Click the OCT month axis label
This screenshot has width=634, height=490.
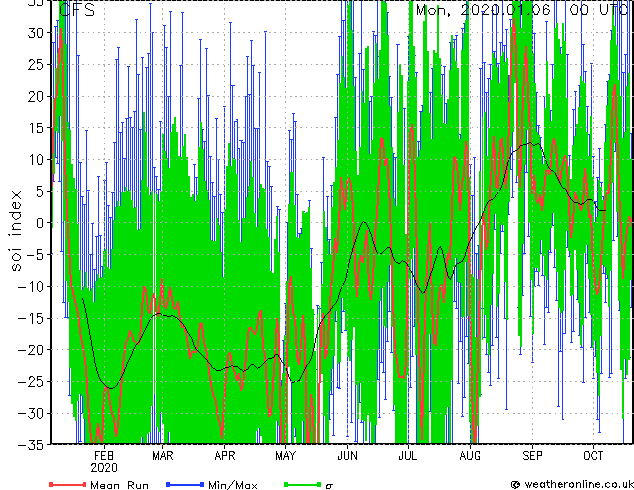(593, 456)
